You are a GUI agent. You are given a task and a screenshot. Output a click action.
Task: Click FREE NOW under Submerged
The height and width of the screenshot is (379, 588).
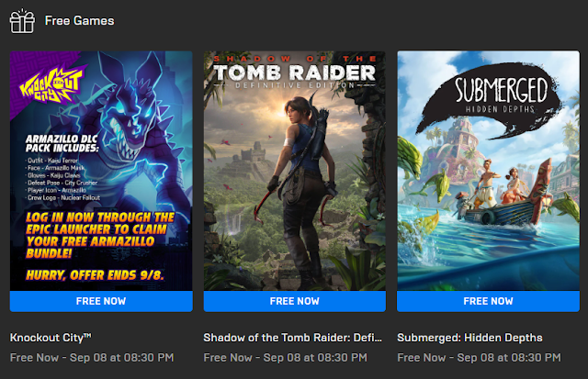(x=488, y=301)
